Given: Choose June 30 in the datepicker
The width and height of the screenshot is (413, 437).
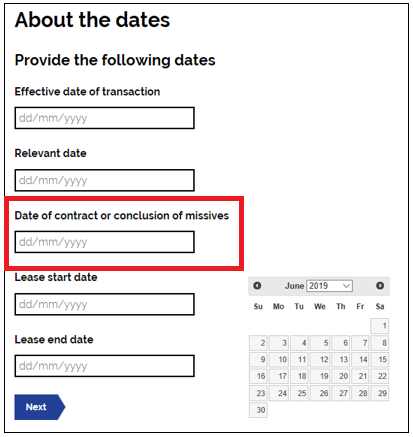Looking at the screenshot, I should coord(258,410).
